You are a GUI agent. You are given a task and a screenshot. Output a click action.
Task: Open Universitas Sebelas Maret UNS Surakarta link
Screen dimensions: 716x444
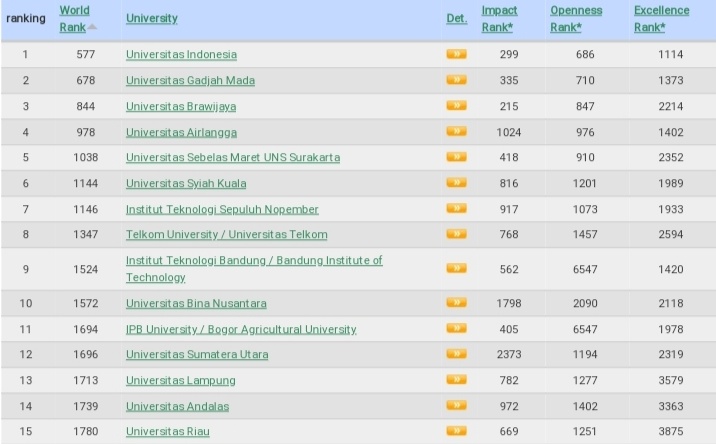(233, 157)
